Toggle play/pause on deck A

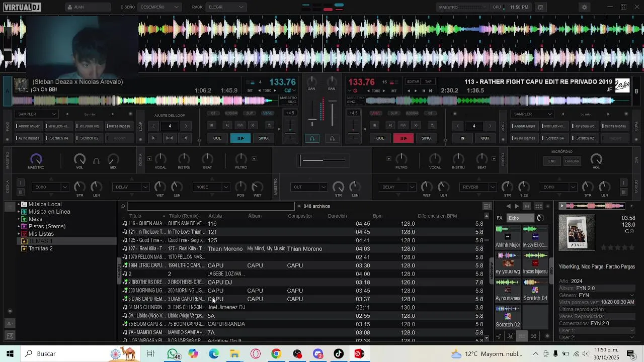click(240, 138)
